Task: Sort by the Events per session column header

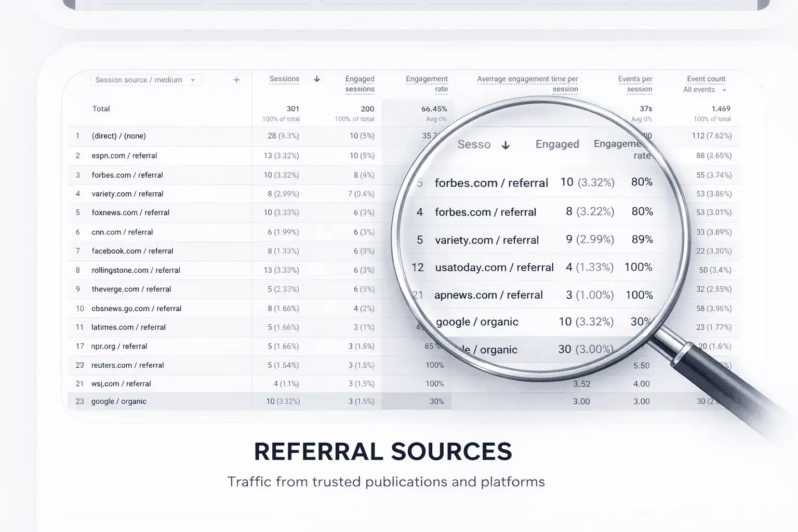Action: tap(635, 84)
